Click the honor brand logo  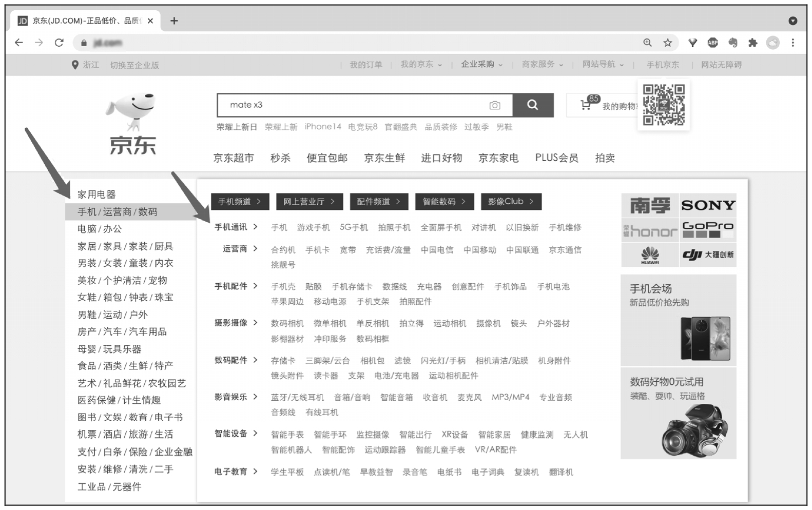pos(650,230)
